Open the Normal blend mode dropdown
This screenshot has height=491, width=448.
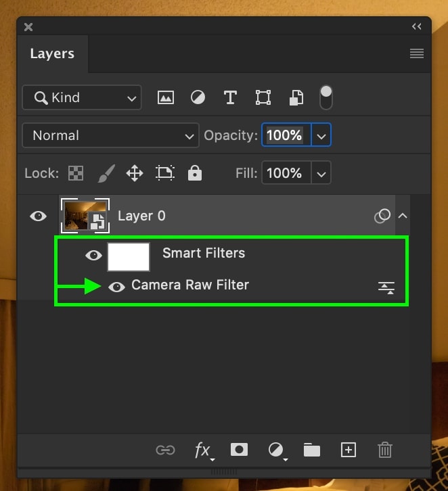coord(110,135)
